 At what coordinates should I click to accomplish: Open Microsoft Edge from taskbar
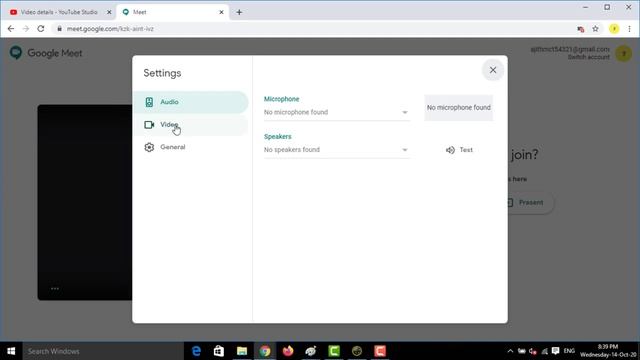click(196, 351)
